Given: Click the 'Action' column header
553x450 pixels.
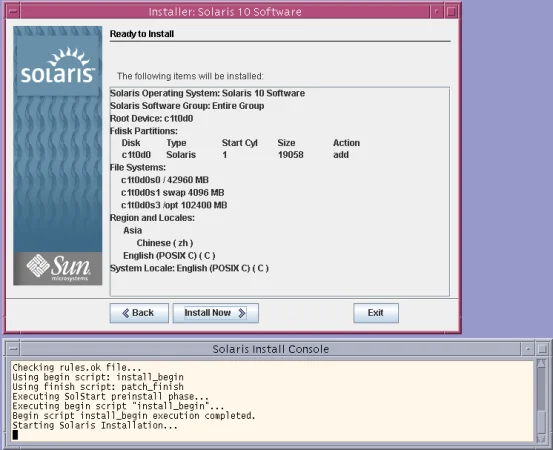Looking at the screenshot, I should pyautogui.click(x=346, y=143).
